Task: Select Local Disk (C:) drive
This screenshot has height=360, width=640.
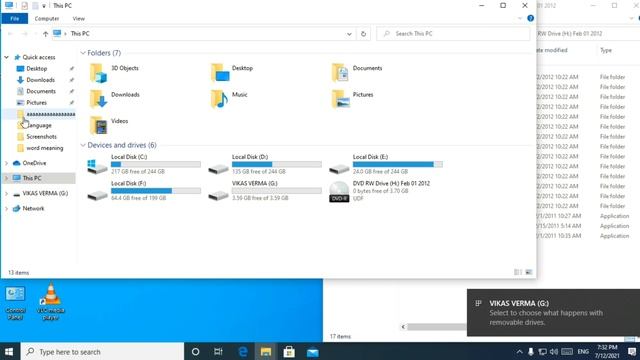Action: tap(144, 164)
